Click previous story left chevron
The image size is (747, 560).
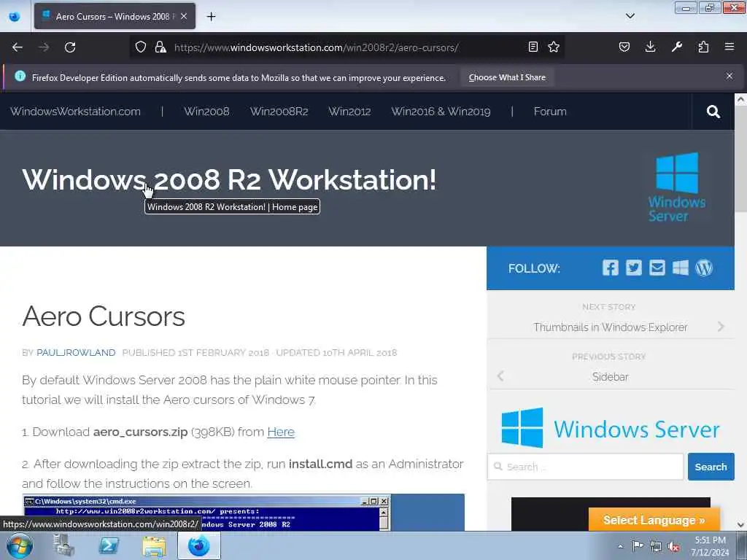click(500, 376)
